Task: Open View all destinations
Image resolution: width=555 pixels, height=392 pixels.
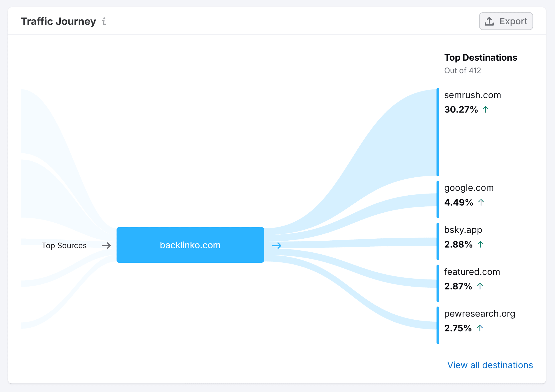Action: [490, 365]
